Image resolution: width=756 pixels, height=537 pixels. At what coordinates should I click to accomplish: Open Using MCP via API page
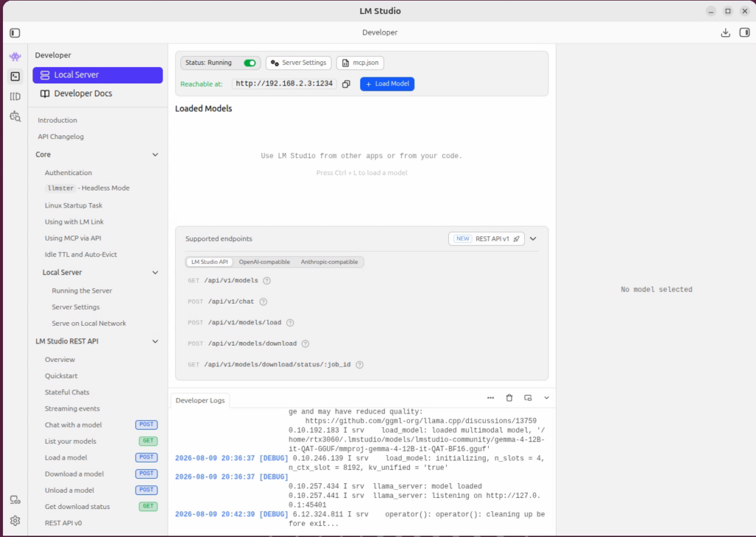pyautogui.click(x=73, y=239)
